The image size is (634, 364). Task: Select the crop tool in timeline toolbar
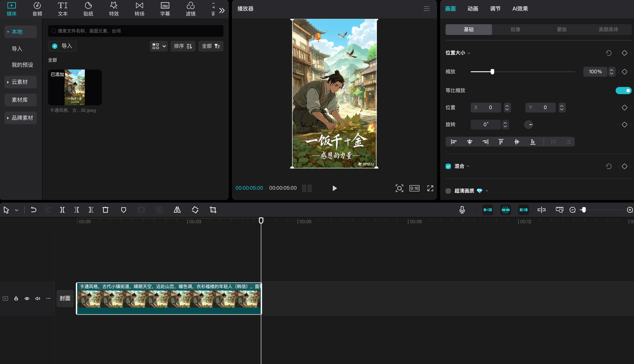(213, 210)
